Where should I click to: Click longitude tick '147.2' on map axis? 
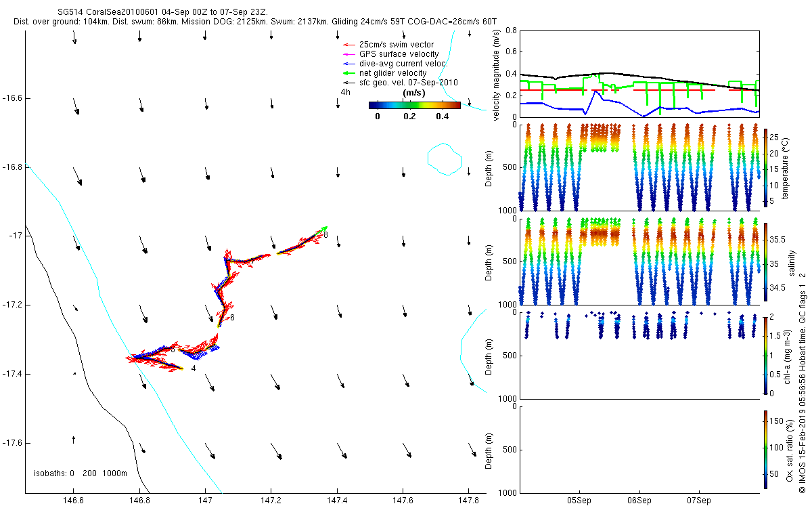click(x=271, y=500)
